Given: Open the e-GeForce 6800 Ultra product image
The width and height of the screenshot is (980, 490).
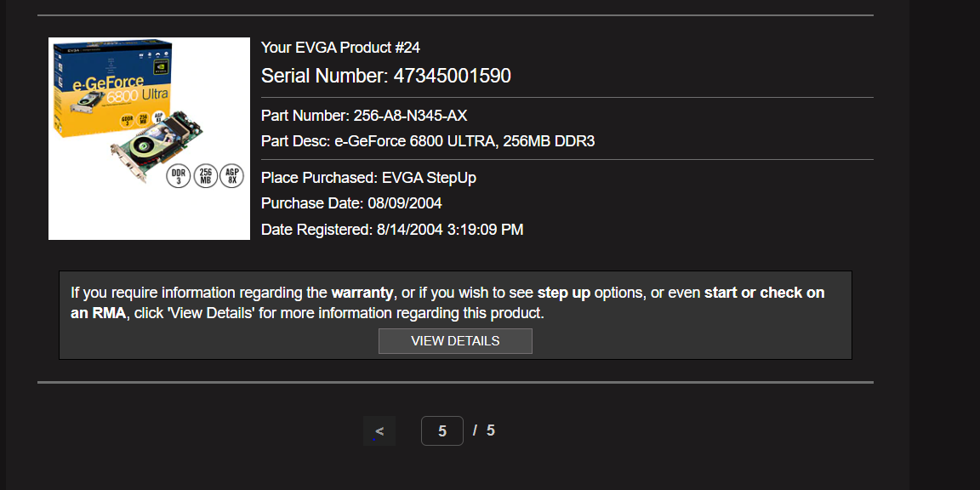Looking at the screenshot, I should click(x=149, y=139).
